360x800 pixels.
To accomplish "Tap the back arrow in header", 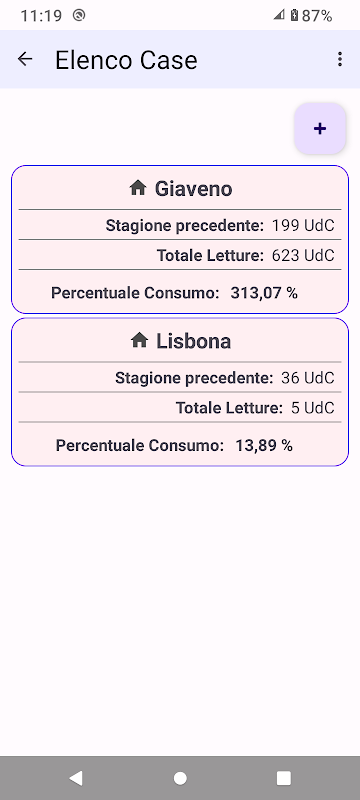I will 24,59.
